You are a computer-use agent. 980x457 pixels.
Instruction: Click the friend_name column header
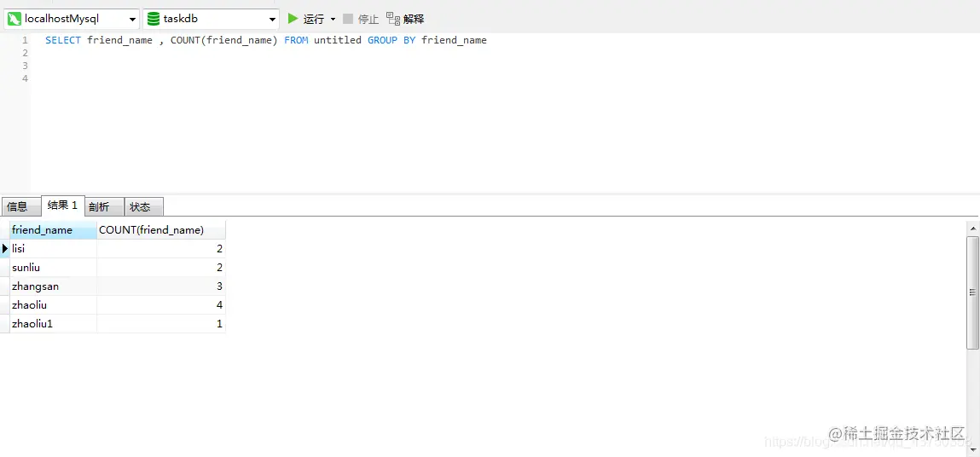(x=53, y=230)
